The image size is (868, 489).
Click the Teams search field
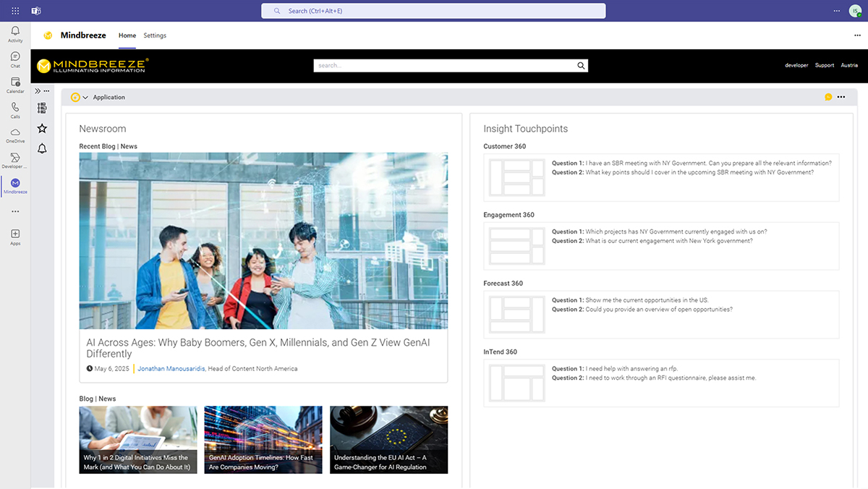(433, 11)
